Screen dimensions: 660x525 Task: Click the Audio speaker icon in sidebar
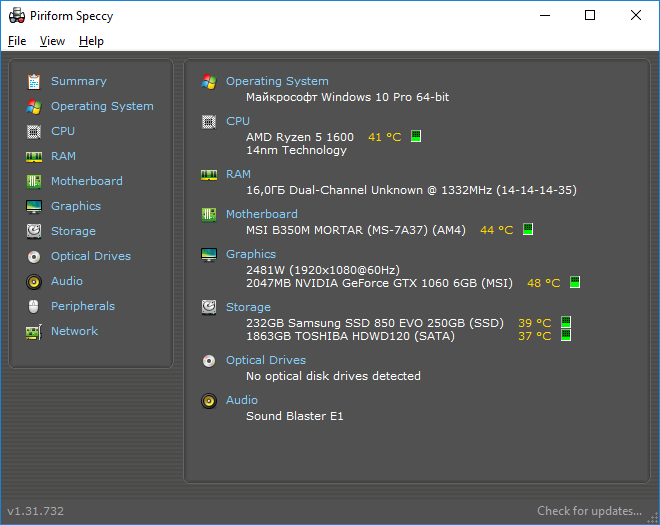pyautogui.click(x=34, y=282)
